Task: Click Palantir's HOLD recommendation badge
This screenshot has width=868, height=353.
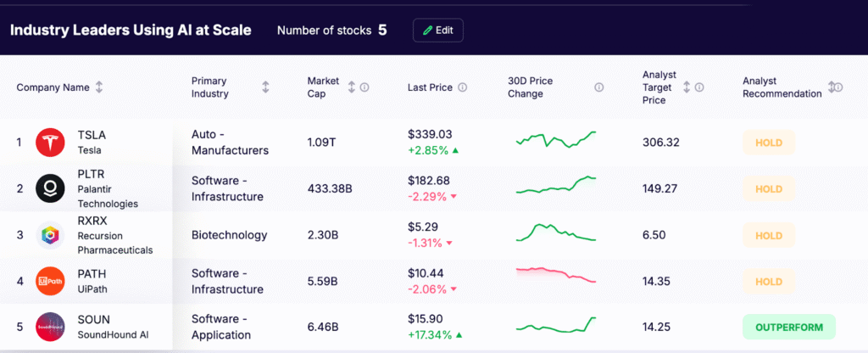Action: pos(769,189)
